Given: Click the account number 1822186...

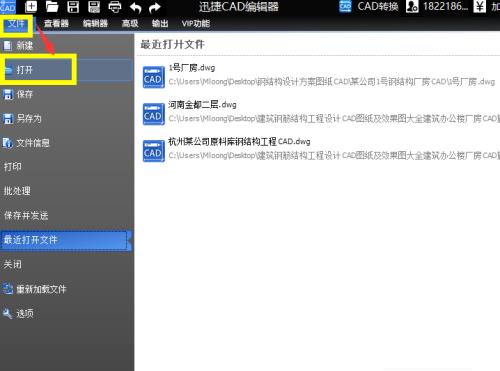Looking at the screenshot, I should tap(445, 6).
